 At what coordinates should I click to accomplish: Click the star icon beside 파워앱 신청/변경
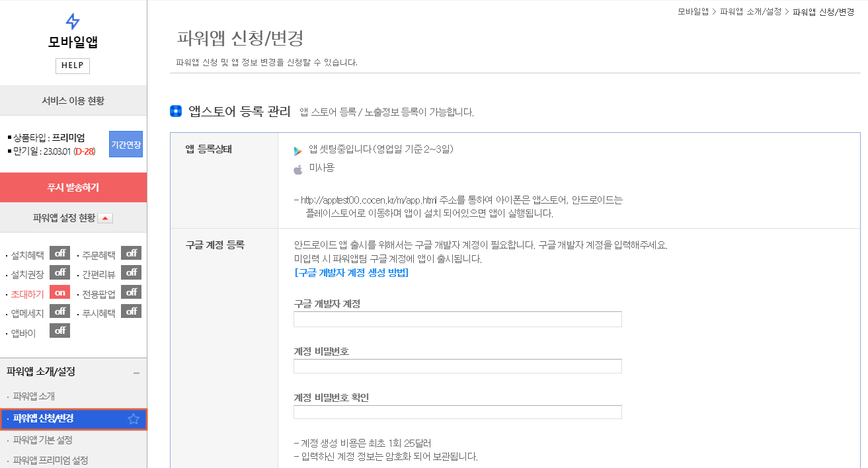134,419
